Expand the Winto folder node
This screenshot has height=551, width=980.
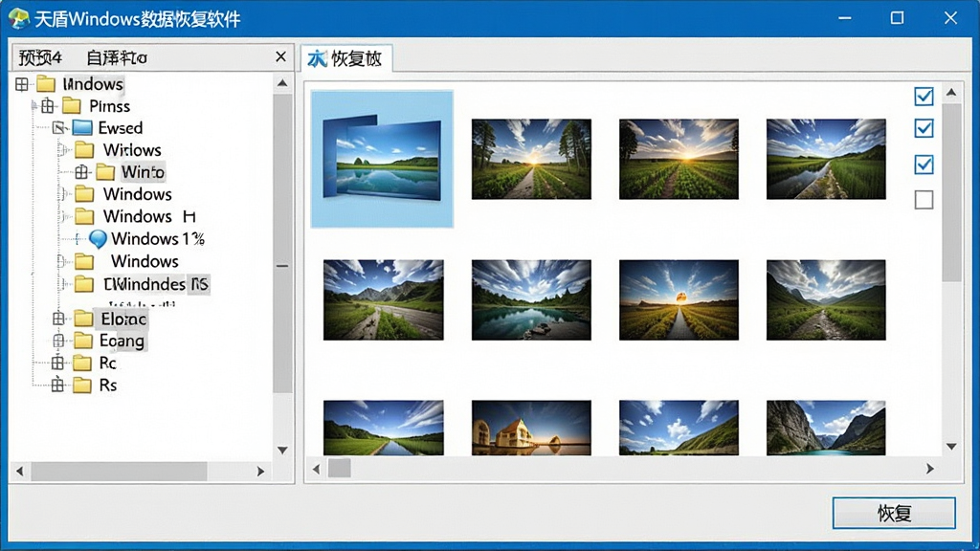tap(81, 172)
